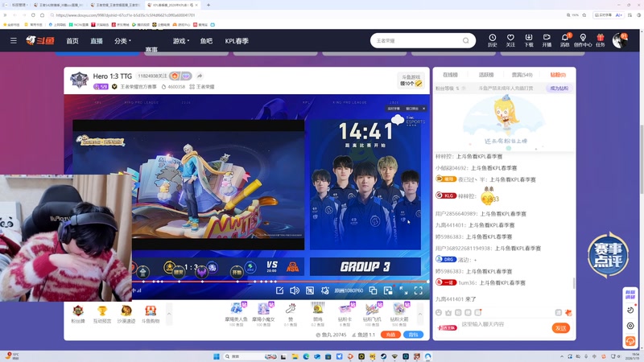Send the 赞 thumbs-up gift

pos(291,314)
